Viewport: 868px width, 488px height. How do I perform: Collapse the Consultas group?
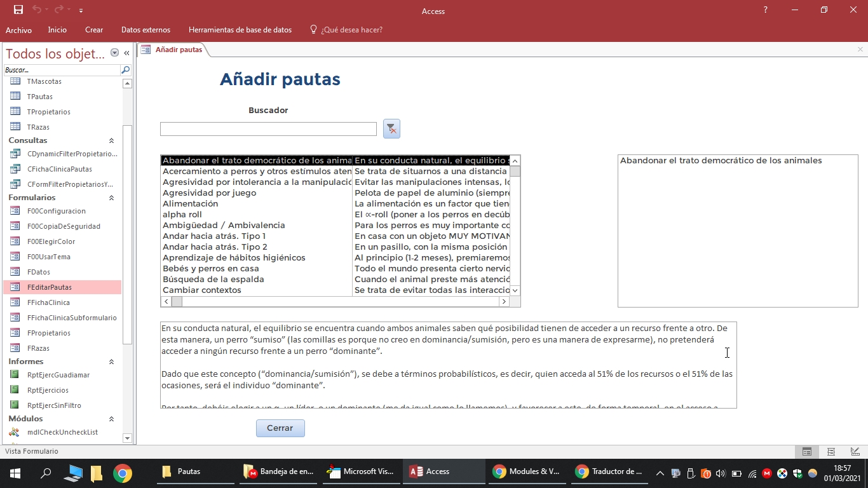(112, 140)
